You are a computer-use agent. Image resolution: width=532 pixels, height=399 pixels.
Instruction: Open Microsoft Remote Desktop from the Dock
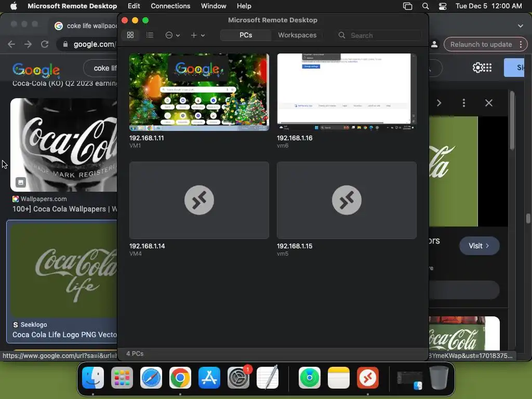pyautogui.click(x=368, y=378)
